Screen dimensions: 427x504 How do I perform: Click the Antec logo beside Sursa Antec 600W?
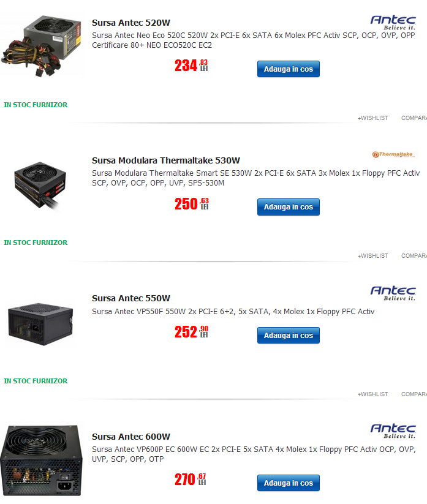(x=393, y=431)
